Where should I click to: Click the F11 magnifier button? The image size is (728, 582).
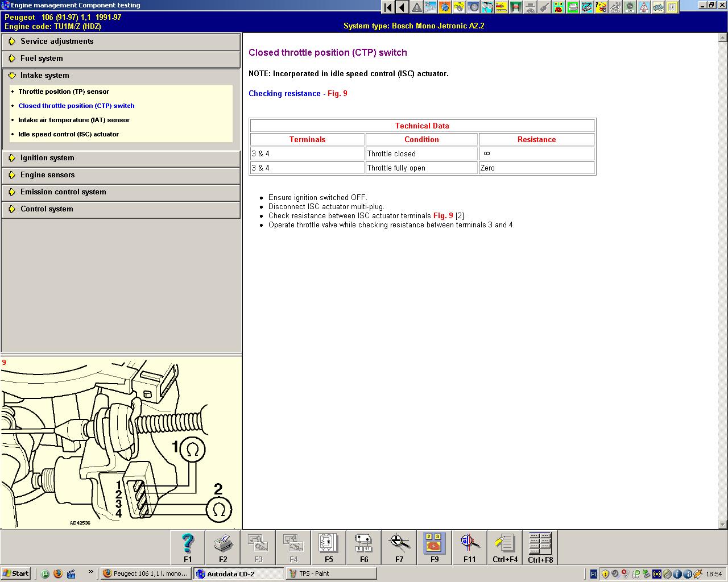coord(470,548)
